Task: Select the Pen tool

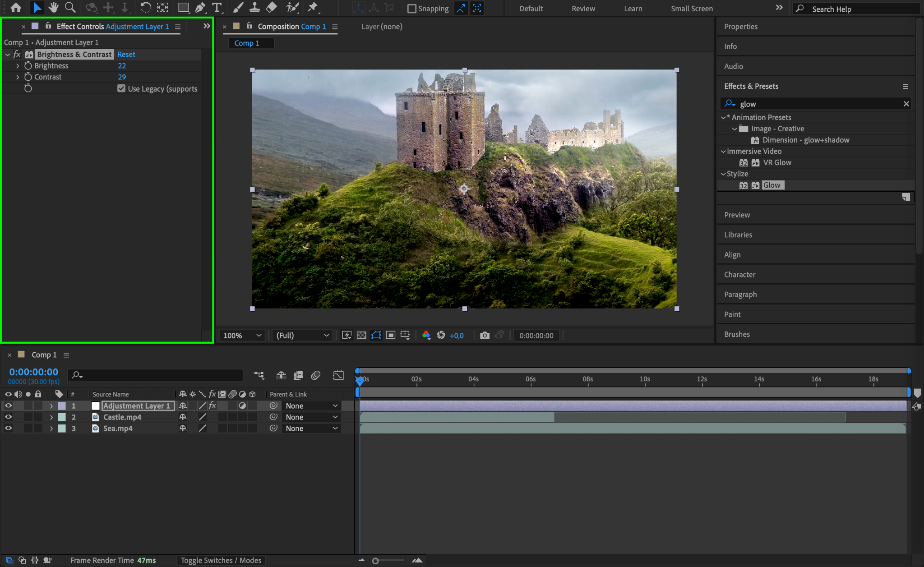Action: coord(200,8)
